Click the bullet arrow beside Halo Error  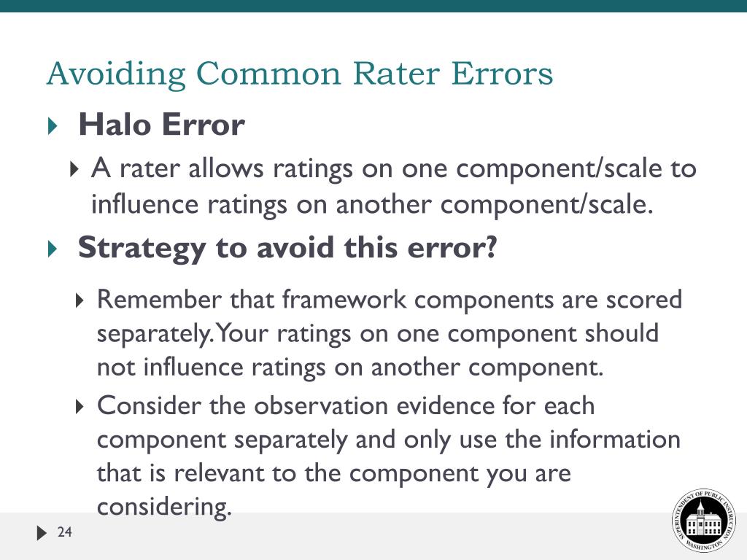pos(51,126)
